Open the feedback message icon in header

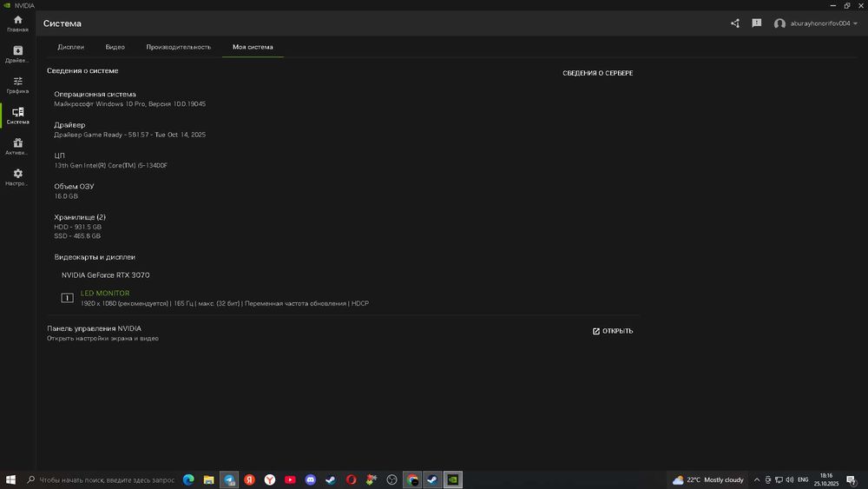757,23
